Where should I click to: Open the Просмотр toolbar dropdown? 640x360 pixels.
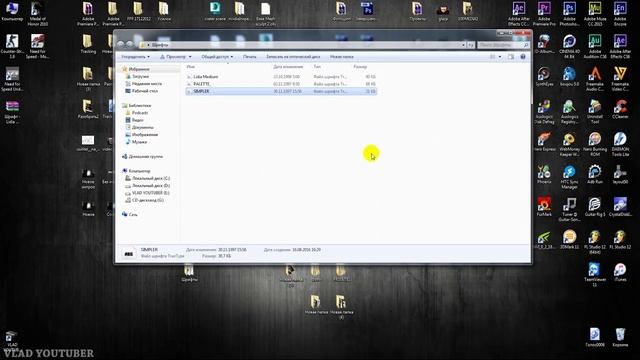(x=176, y=57)
